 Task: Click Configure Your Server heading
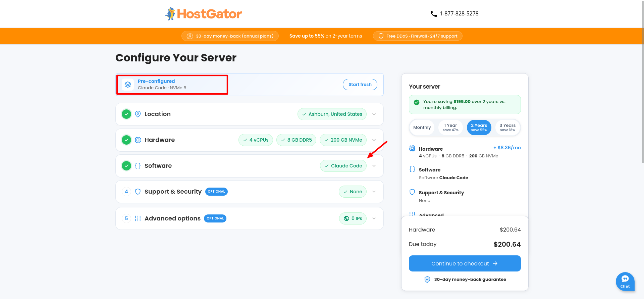click(x=176, y=58)
